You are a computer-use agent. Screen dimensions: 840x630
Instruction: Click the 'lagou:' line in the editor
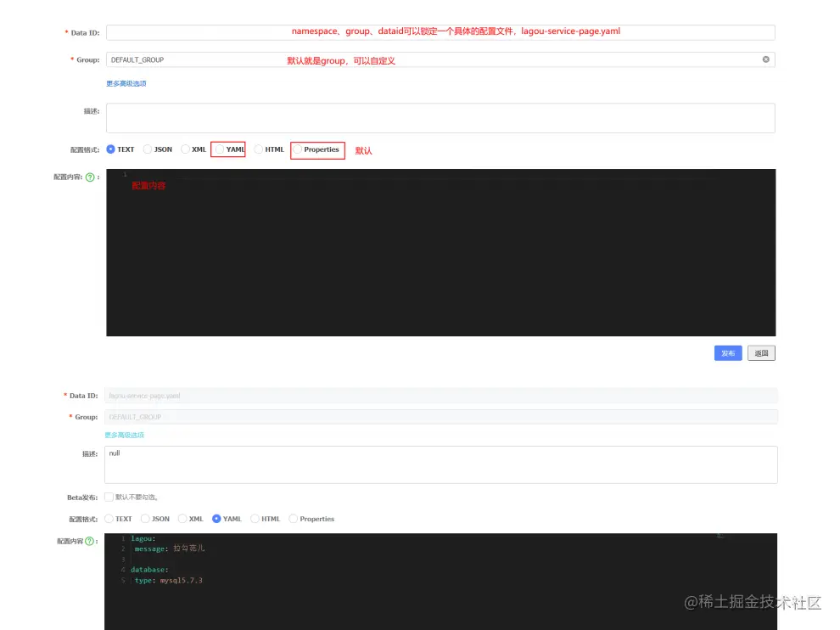pos(143,538)
